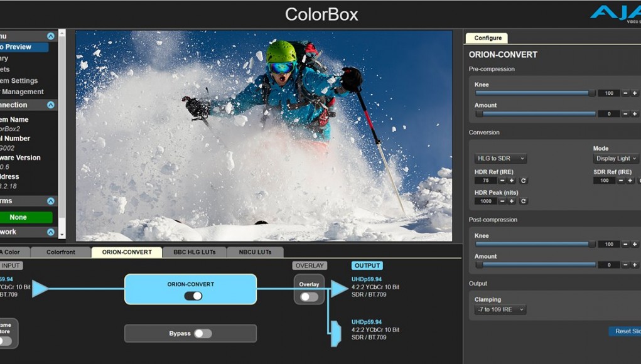
Task: Collapse the Network section in the sidebar
Action: pos(51,232)
